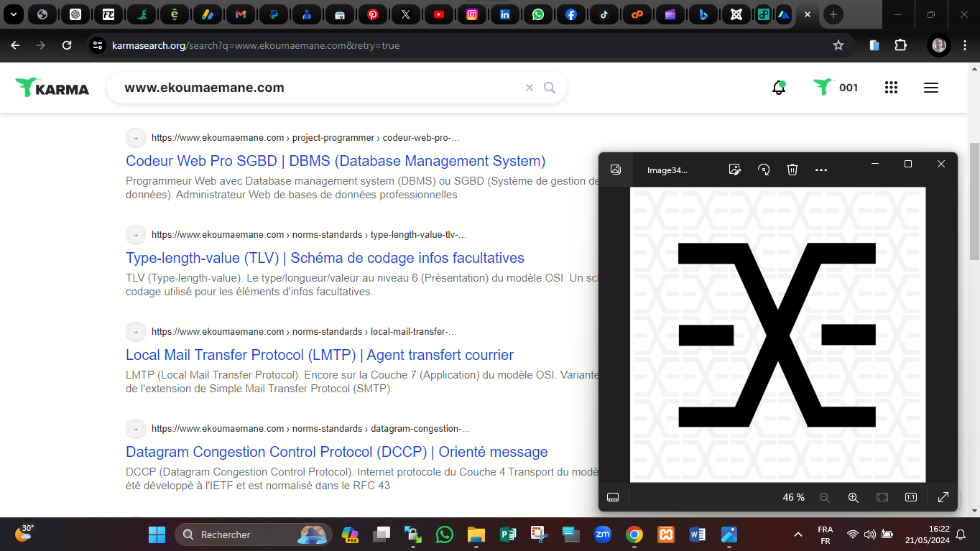The image size is (980, 551).
Task: Go back in Chrome
Action: [x=15, y=45]
